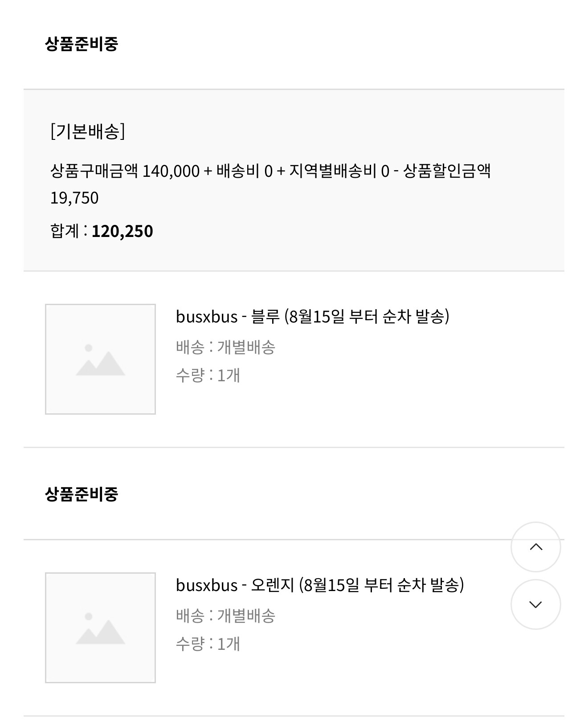Click the 상품구매금액 140,000 price breakdown text
588x722 pixels.
tap(125, 171)
